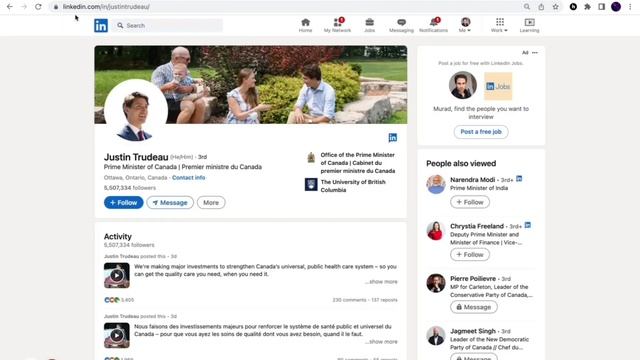
Task: Open the Contact info link
Action: [x=189, y=178]
